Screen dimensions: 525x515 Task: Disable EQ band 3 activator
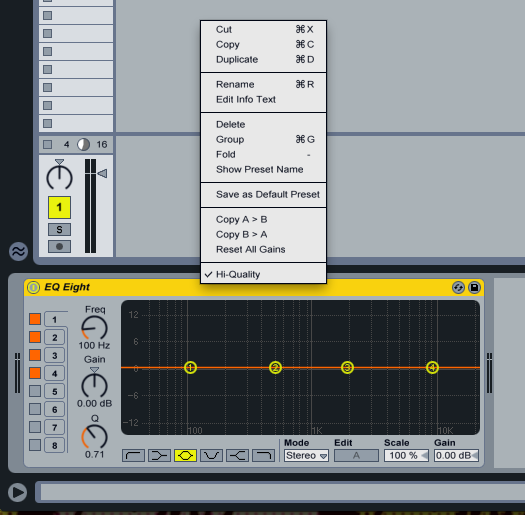coord(35,355)
